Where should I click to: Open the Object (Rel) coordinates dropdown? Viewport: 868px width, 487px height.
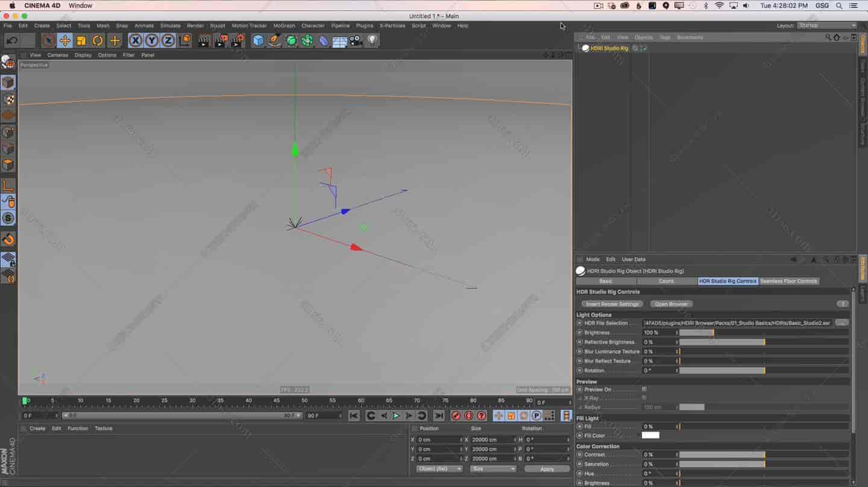point(438,468)
